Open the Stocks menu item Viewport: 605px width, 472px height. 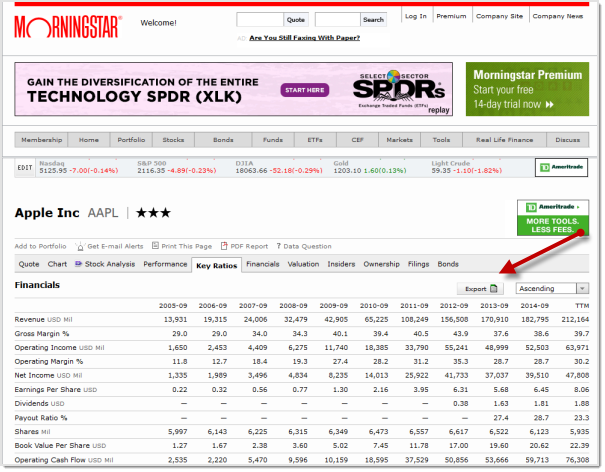point(173,140)
